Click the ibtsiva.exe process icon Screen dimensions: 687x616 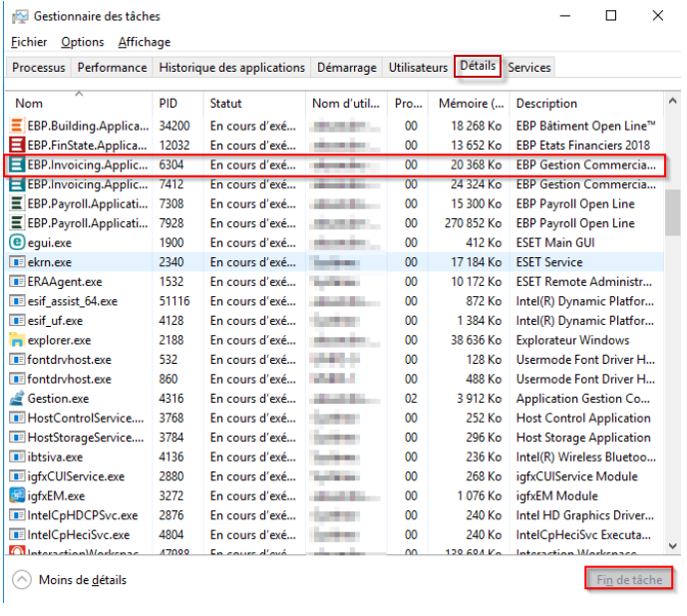click(17, 457)
